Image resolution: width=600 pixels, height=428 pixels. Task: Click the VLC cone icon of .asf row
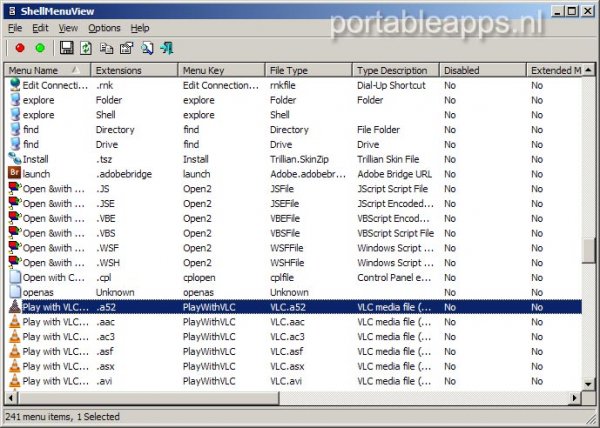tap(15, 351)
